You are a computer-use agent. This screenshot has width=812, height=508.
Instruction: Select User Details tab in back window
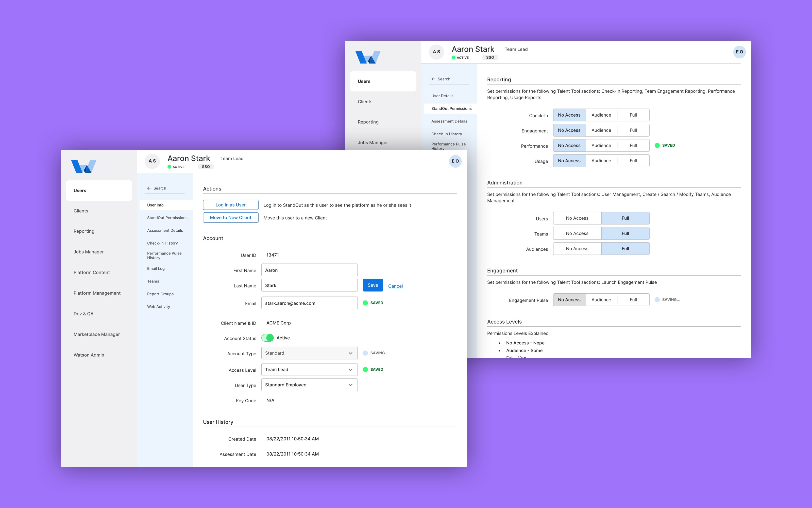[442, 96]
